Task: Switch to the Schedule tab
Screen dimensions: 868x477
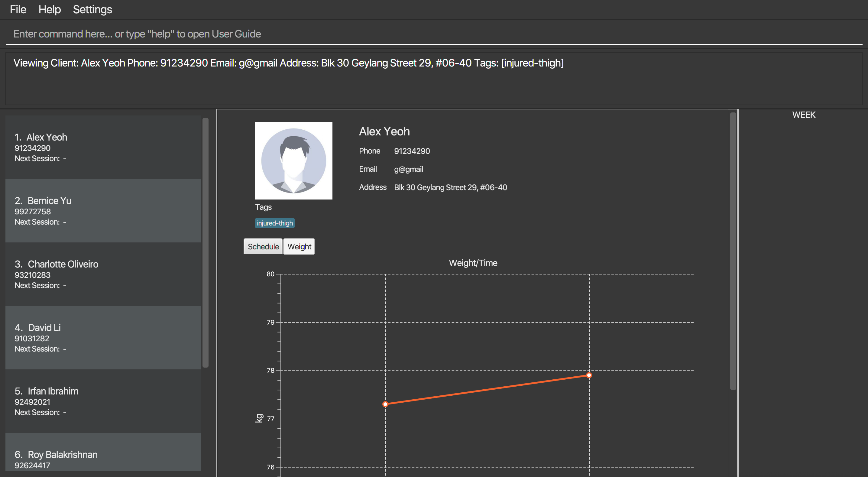Action: (x=263, y=246)
